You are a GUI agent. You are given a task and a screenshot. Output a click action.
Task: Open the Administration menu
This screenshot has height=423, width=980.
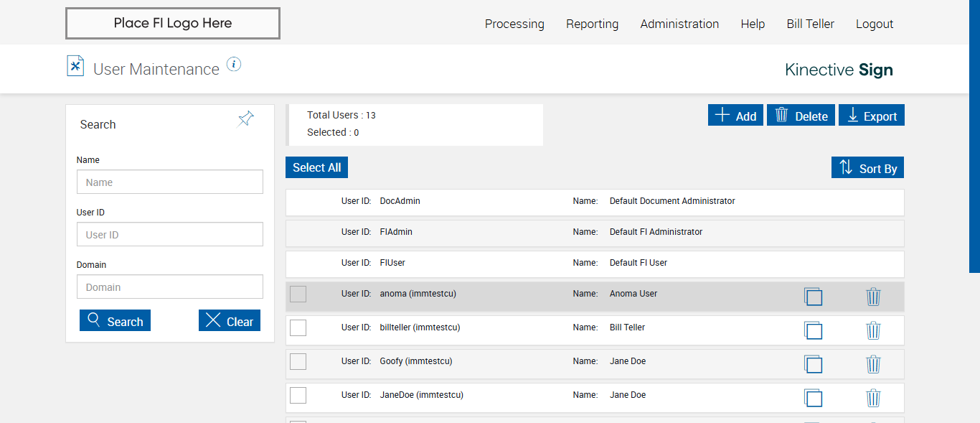point(679,24)
